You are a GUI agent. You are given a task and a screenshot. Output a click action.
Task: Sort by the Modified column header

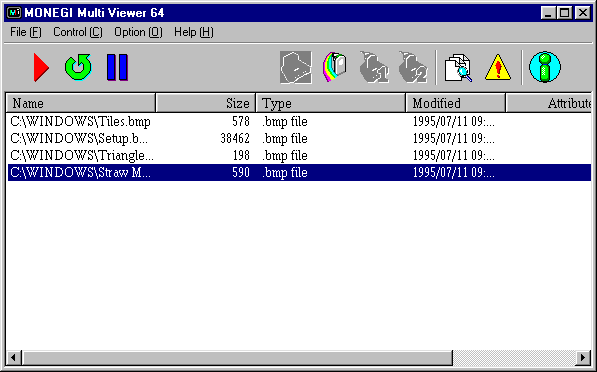(456, 103)
